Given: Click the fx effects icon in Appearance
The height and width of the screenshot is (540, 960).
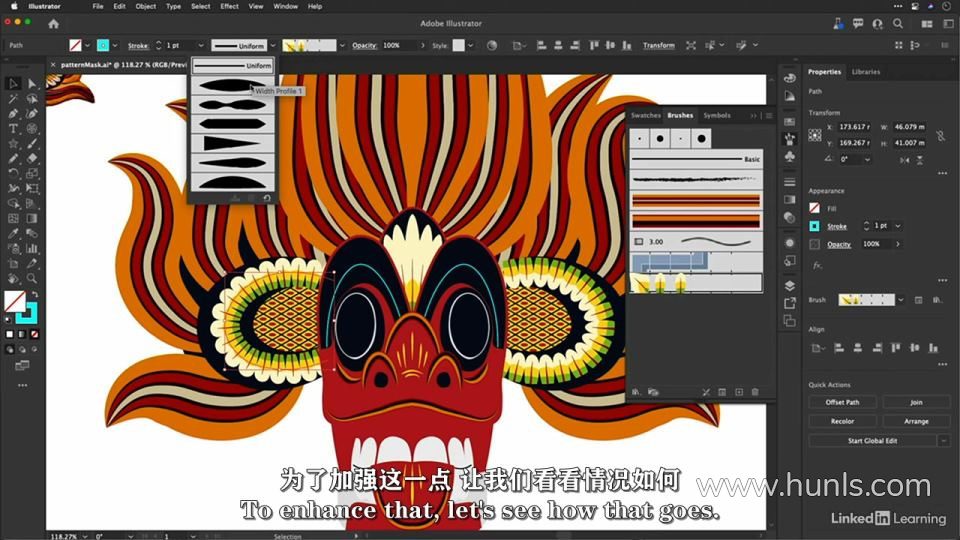Looking at the screenshot, I should [x=817, y=265].
